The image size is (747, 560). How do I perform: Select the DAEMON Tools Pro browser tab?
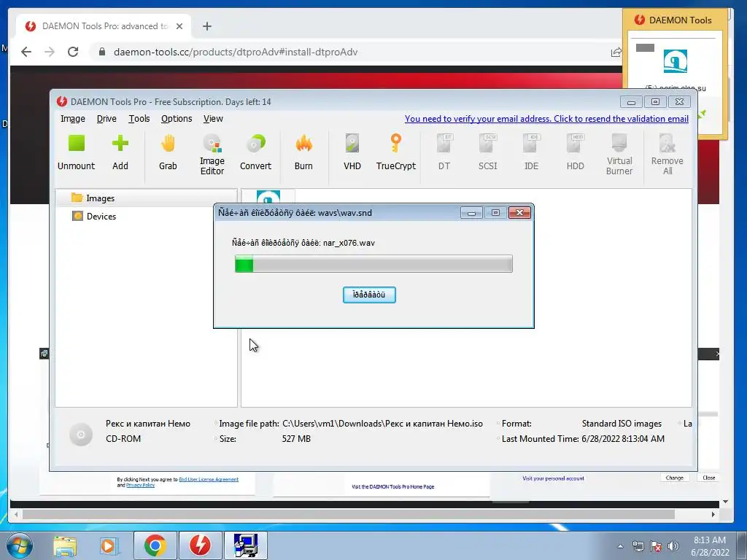(x=104, y=26)
